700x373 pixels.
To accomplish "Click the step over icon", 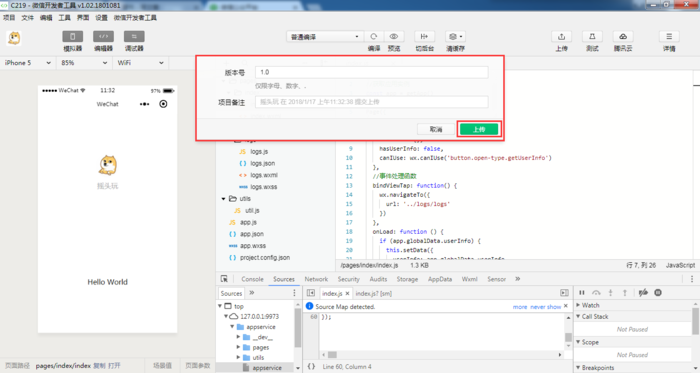I will [x=596, y=293].
